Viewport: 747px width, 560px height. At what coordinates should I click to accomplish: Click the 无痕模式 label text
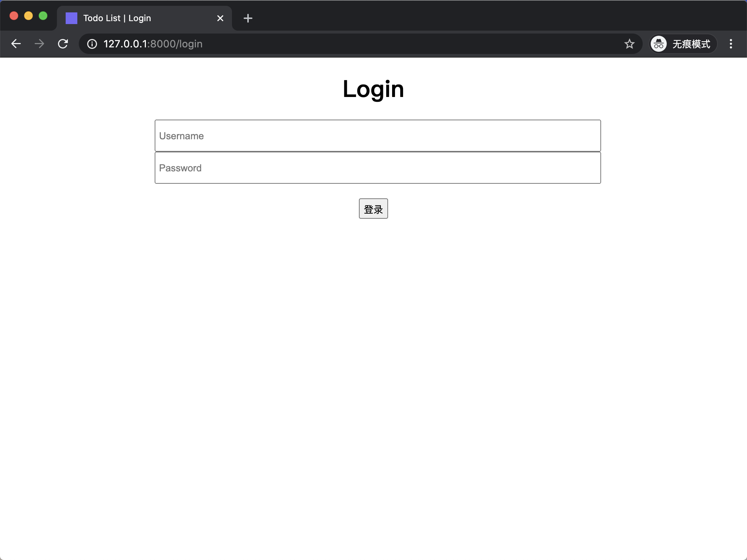coord(691,44)
